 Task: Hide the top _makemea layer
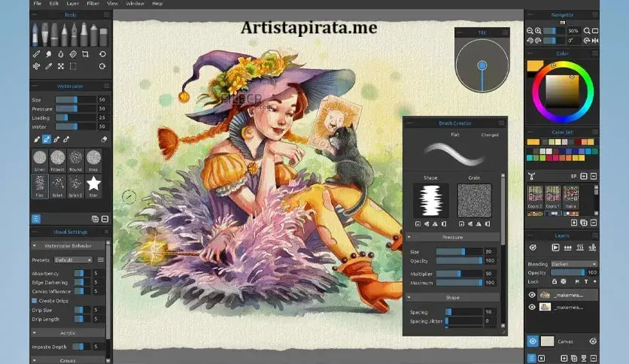(533, 295)
